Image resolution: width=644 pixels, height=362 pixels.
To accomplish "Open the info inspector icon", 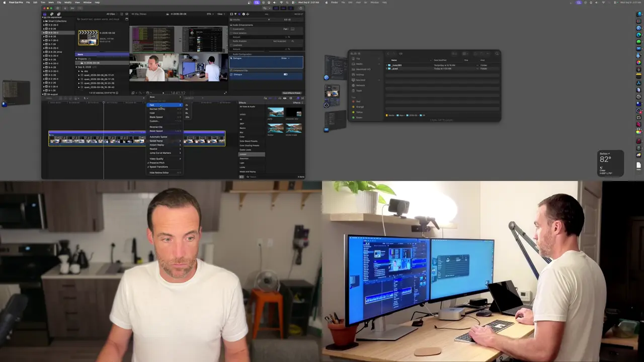I will [x=244, y=14].
